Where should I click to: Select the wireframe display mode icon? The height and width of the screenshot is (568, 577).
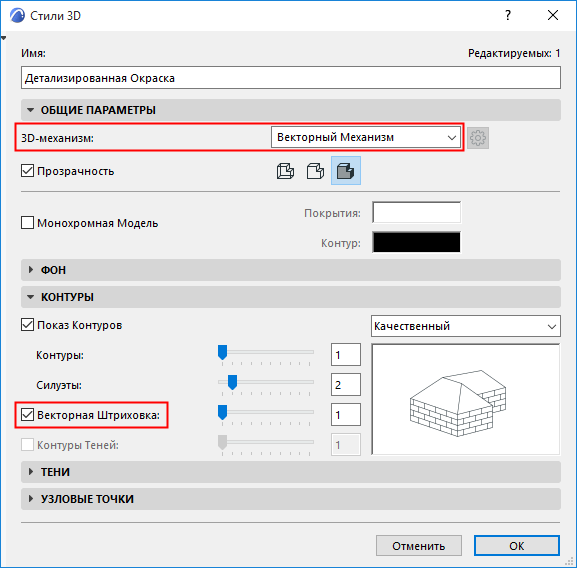[285, 171]
